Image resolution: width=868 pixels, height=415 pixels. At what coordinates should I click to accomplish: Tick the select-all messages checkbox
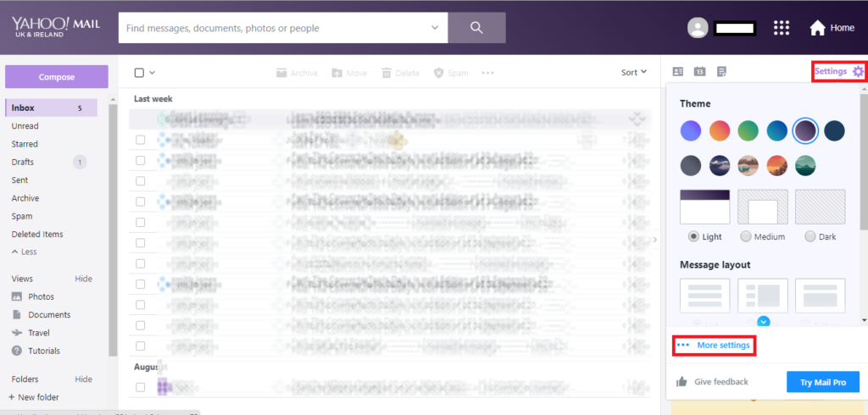pos(140,73)
